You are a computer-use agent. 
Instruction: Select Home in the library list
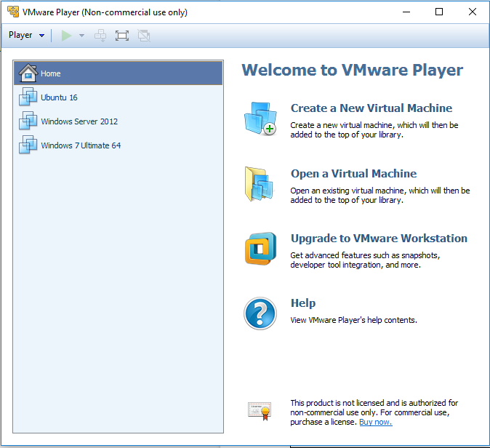point(118,73)
